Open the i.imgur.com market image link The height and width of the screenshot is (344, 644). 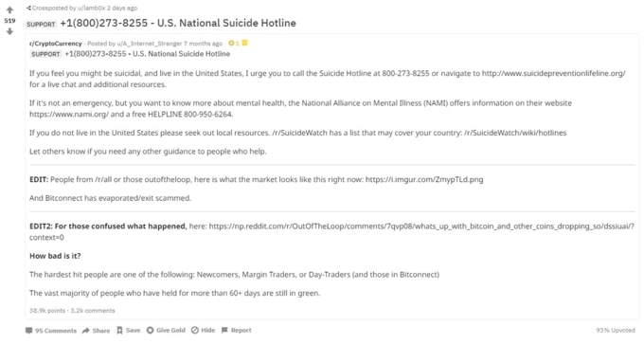pyautogui.click(x=424, y=180)
